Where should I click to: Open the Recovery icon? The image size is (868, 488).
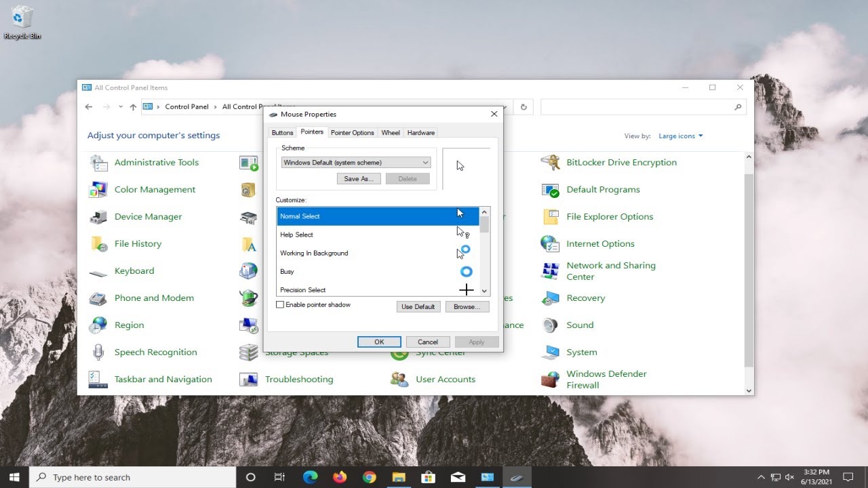[550, 298]
